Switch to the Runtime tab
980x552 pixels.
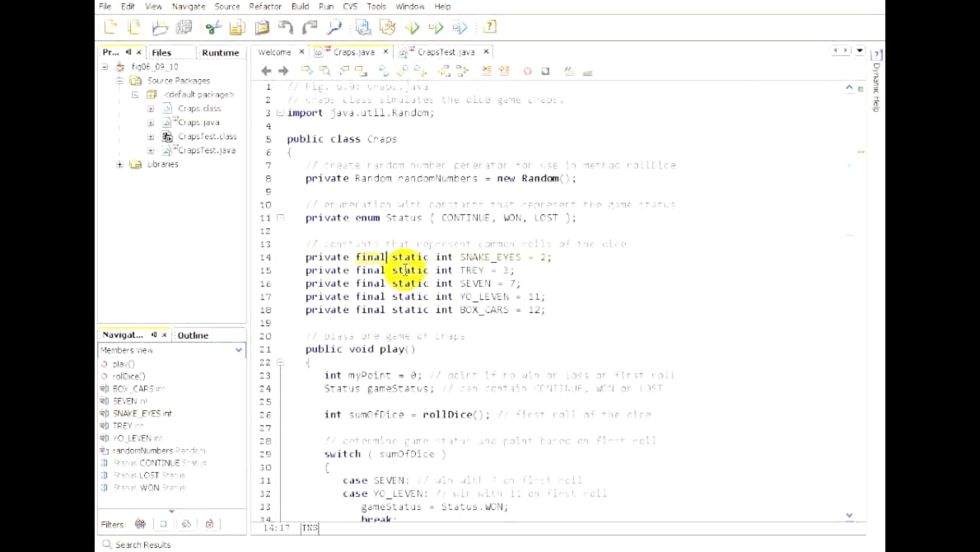click(x=221, y=53)
